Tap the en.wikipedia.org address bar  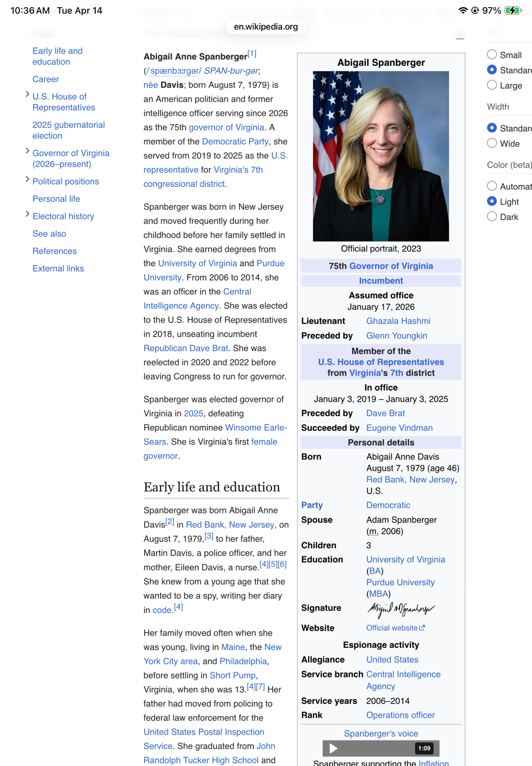click(266, 27)
